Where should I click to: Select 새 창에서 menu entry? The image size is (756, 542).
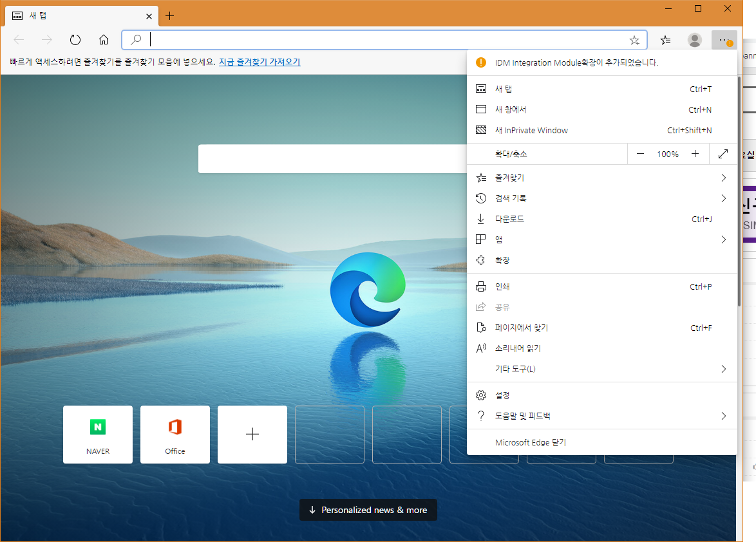tap(601, 109)
